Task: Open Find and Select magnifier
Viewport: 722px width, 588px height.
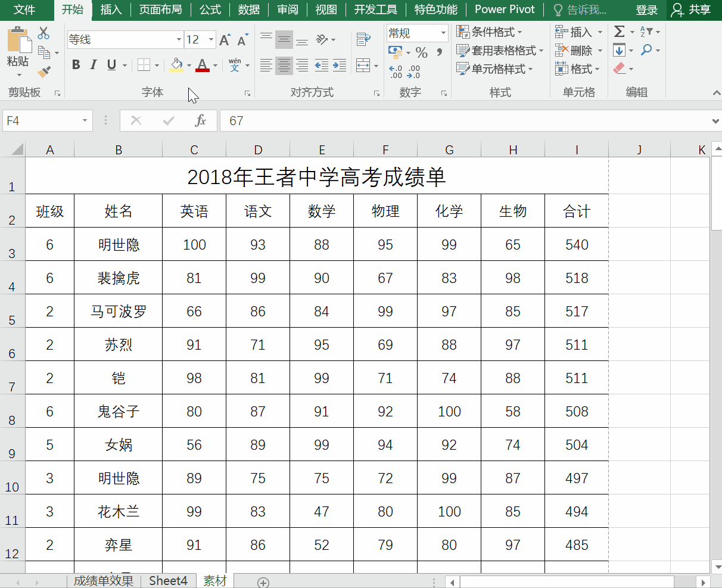Action: [647, 50]
